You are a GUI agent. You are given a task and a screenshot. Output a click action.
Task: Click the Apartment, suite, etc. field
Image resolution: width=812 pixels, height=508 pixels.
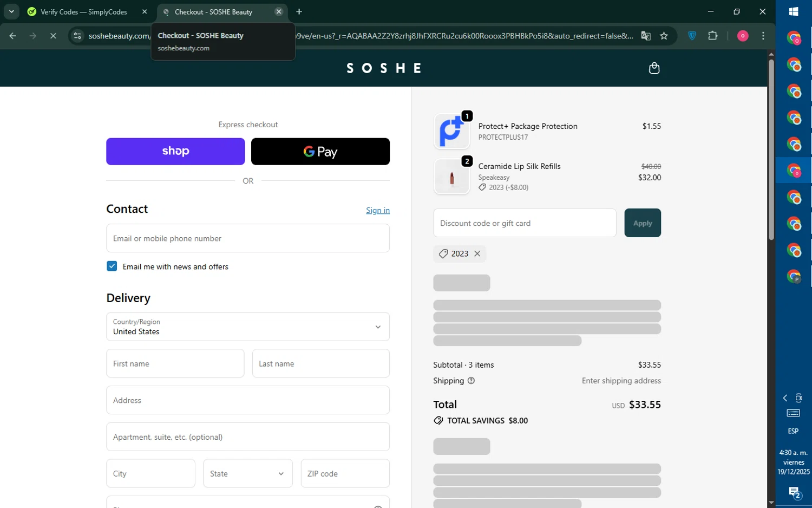click(248, 437)
